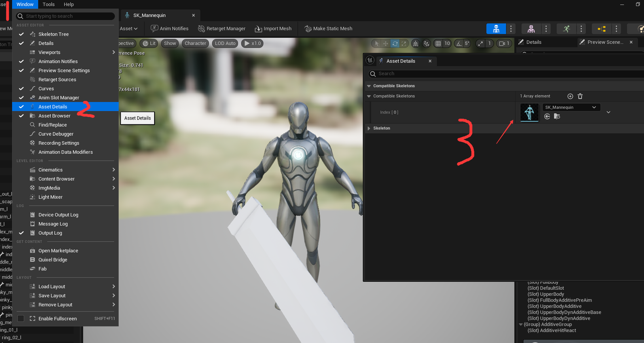Open SK_Mannequin skeleton asset dropdown
This screenshot has height=343, width=644.
(x=571, y=107)
